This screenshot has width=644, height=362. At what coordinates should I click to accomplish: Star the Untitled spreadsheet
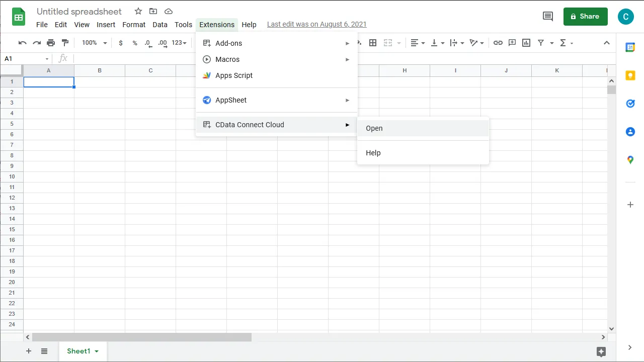138,11
